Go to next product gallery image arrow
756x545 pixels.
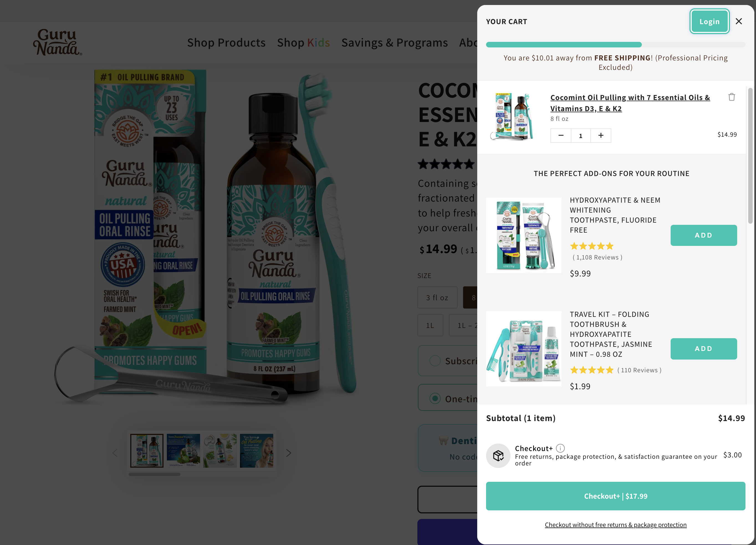click(289, 453)
